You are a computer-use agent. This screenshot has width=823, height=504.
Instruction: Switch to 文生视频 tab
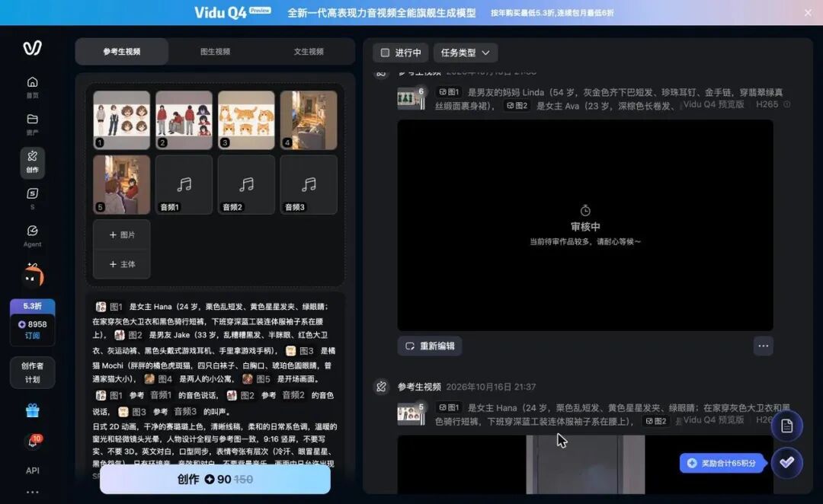pos(309,52)
